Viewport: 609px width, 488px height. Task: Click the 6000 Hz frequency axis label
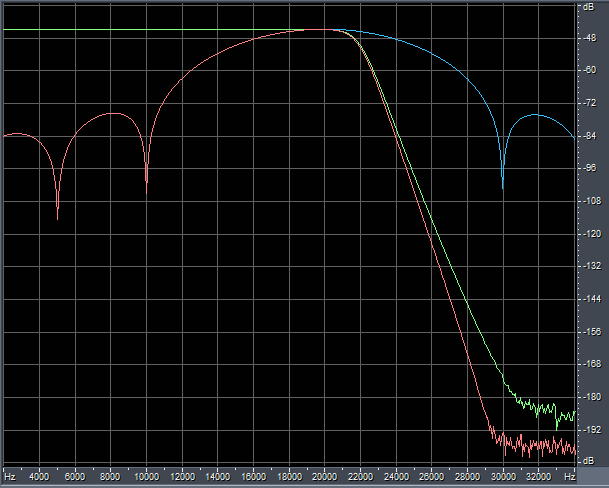[75, 476]
